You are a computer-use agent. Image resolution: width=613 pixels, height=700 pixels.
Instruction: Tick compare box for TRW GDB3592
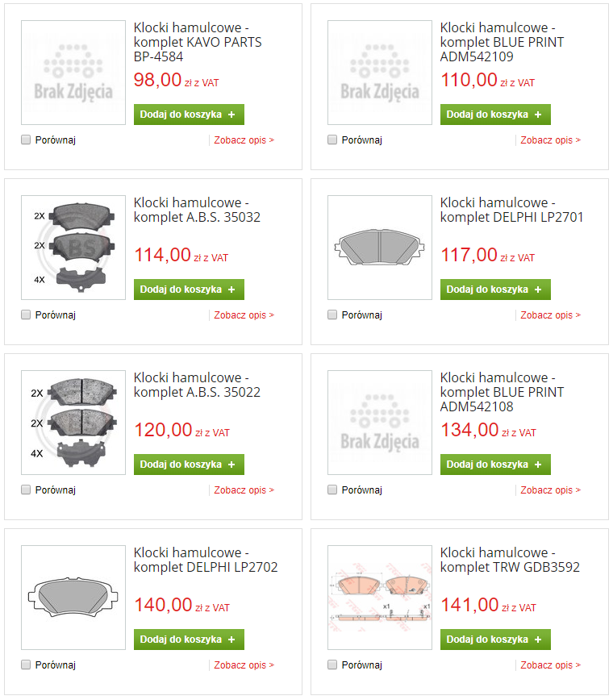point(332,665)
